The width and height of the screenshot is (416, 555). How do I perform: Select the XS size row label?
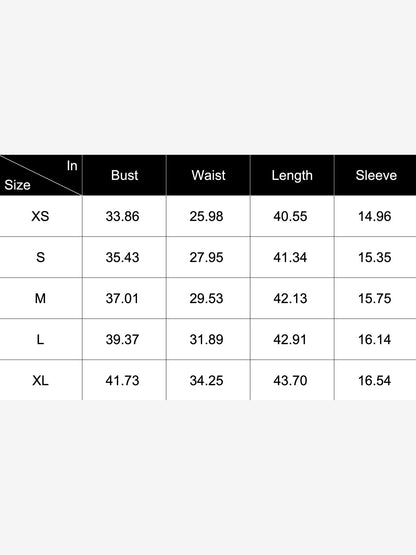(x=40, y=216)
